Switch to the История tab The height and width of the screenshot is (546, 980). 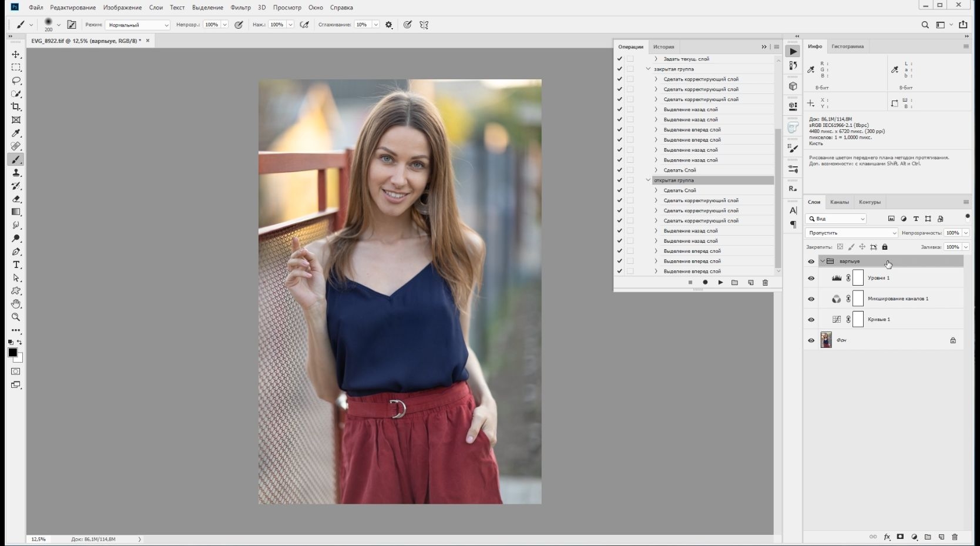(x=664, y=46)
